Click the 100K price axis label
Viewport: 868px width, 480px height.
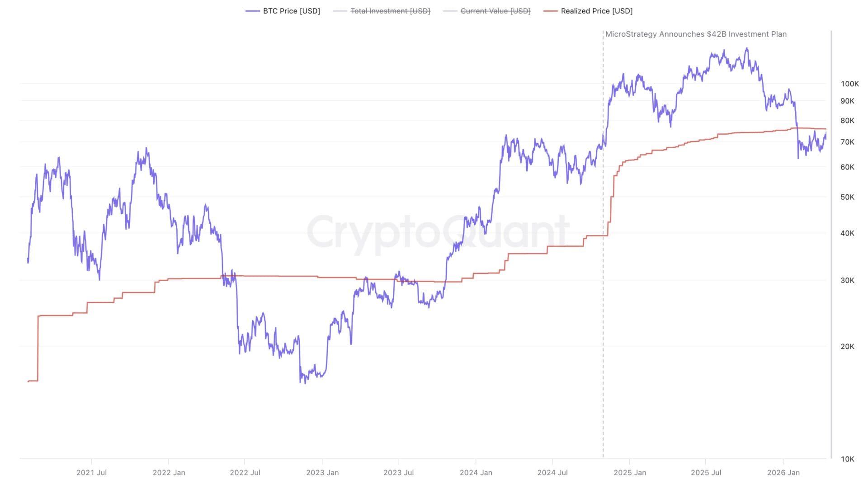tap(849, 84)
